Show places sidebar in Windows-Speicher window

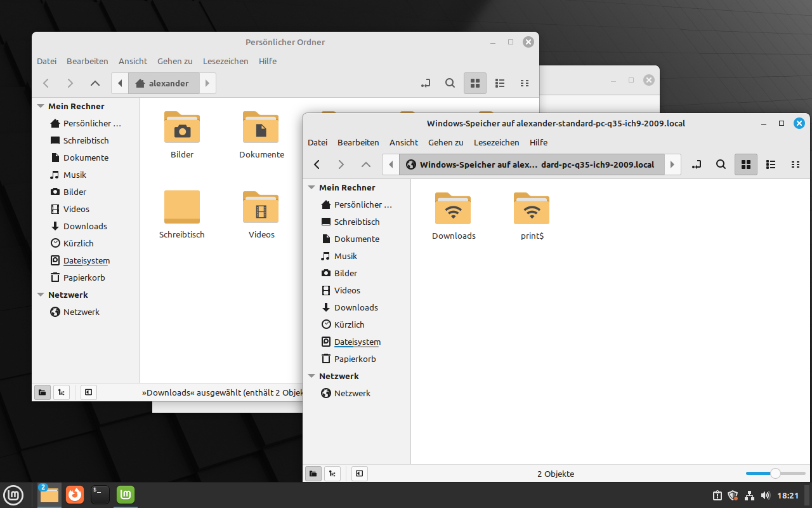[x=313, y=474]
